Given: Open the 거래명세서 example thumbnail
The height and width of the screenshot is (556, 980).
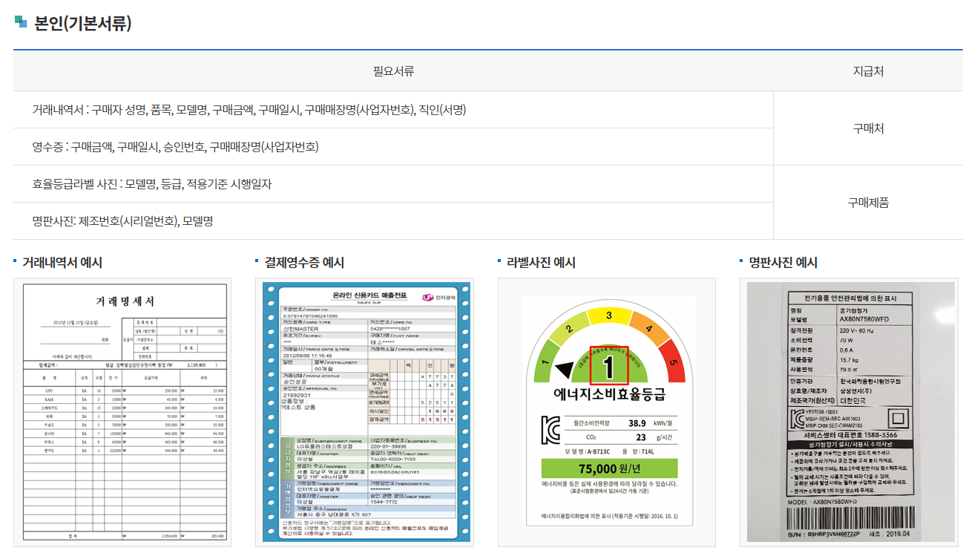Looking at the screenshot, I should [122, 411].
